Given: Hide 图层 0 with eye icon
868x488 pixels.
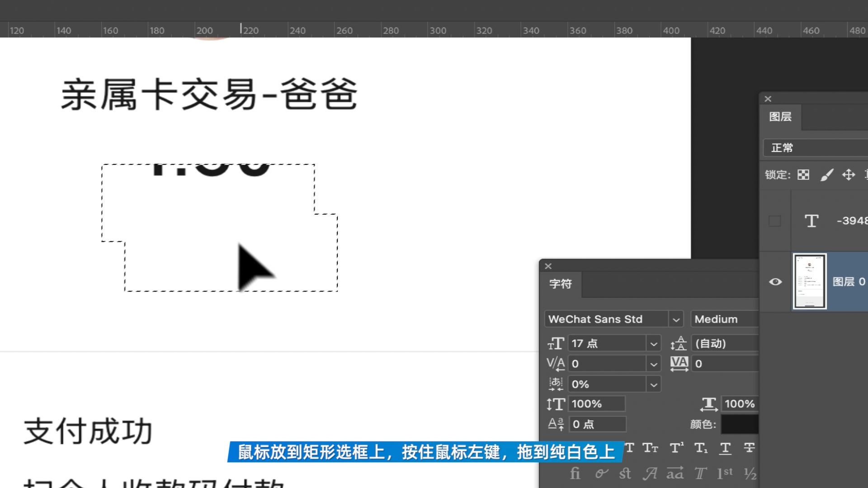Looking at the screenshot, I should 775,282.
